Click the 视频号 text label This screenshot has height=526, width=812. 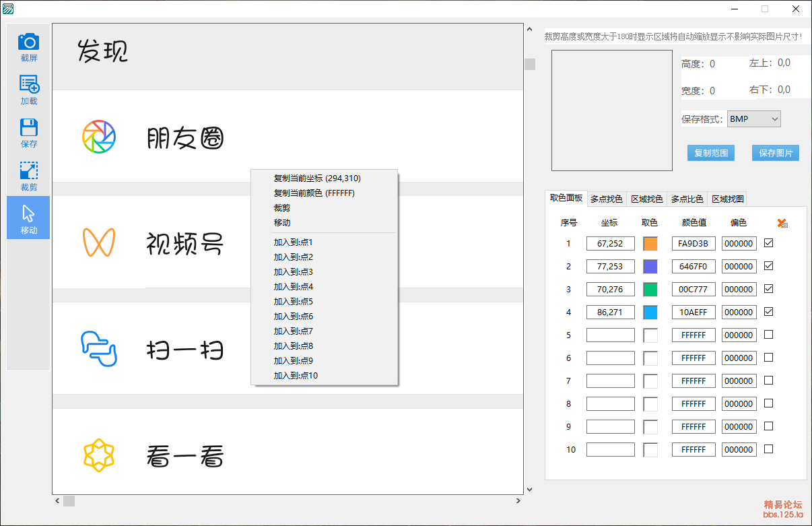pyautogui.click(x=185, y=244)
